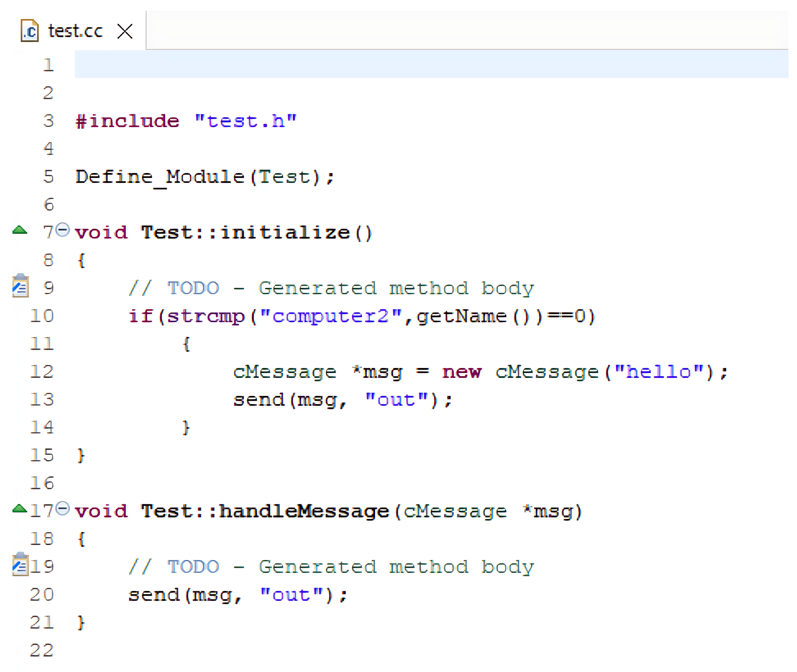
Task: Click Test::initialize() function name
Action: pos(256,233)
